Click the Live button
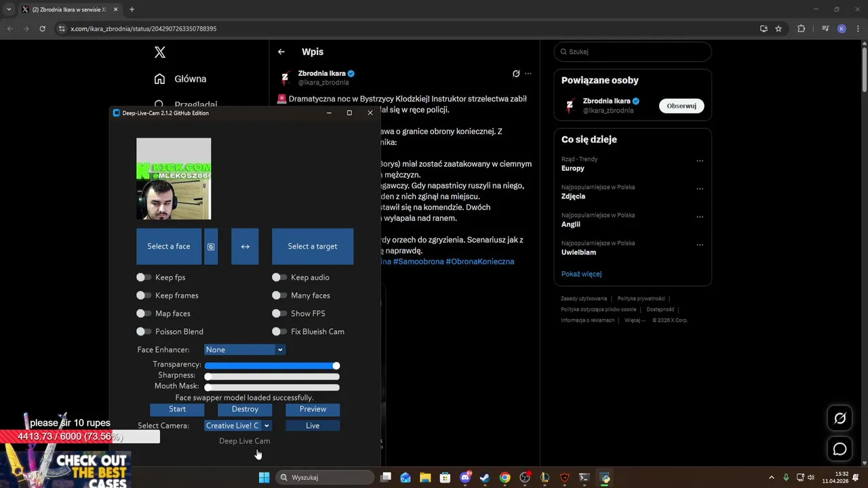868x488 pixels. pyautogui.click(x=313, y=426)
